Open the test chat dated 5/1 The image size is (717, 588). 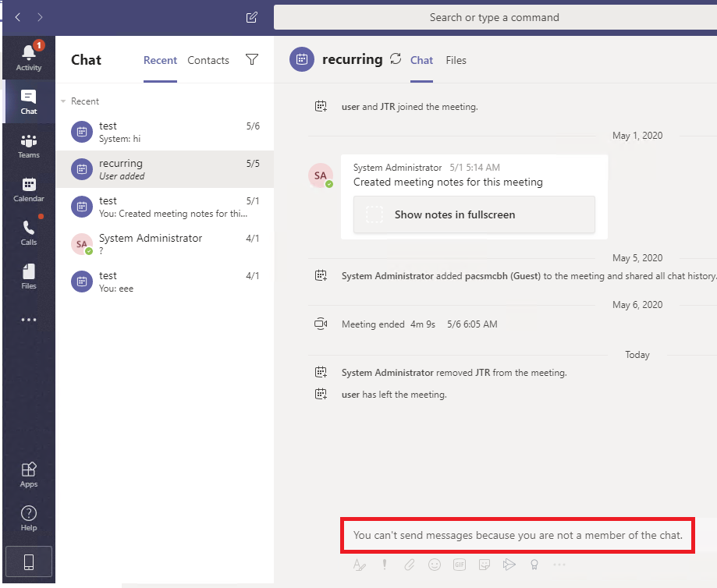tap(165, 207)
